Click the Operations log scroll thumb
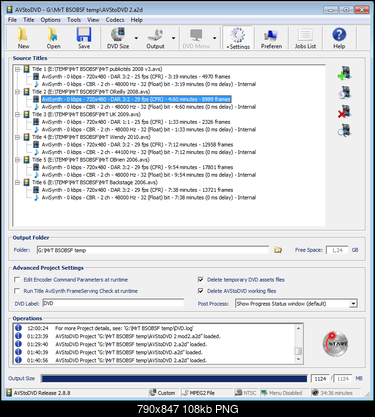Viewport: 375px width, 417px height. 298,351
